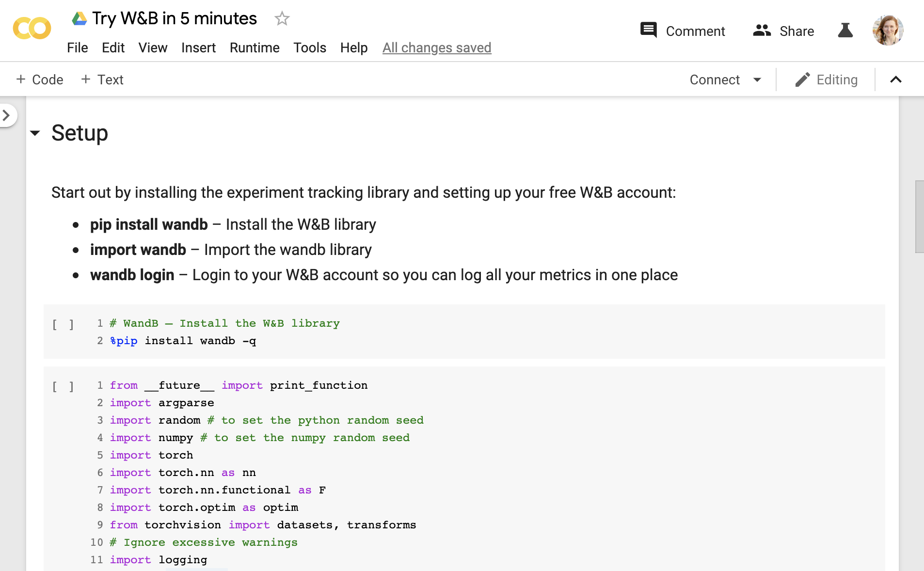Open the Runtime menu
The width and height of the screenshot is (924, 571).
(x=254, y=48)
